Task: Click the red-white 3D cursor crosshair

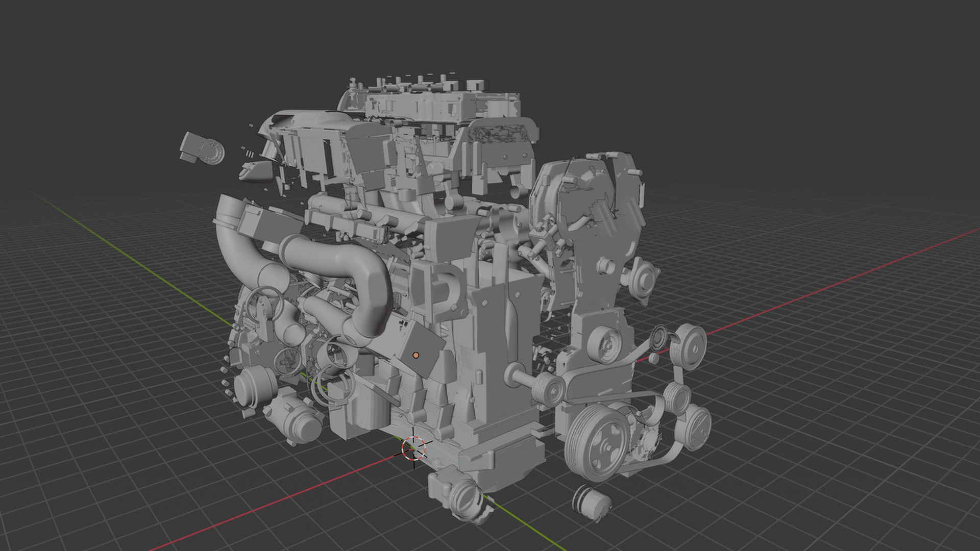Action: (x=413, y=448)
